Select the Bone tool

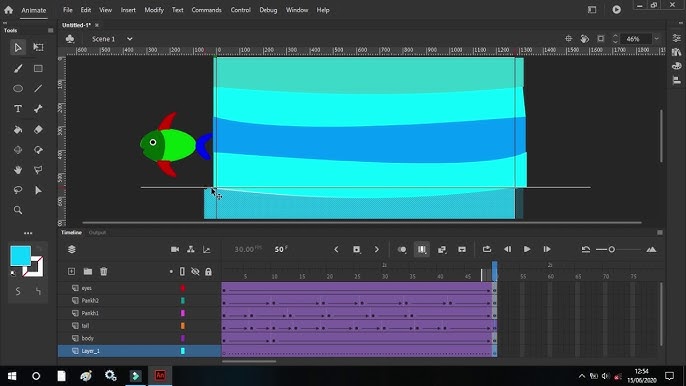[x=38, y=109]
